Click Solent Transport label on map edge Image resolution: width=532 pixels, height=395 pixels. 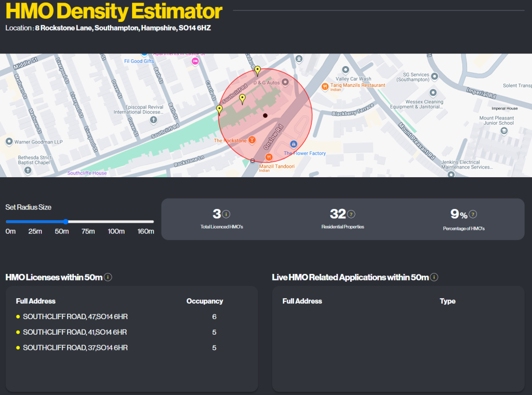pos(517,86)
